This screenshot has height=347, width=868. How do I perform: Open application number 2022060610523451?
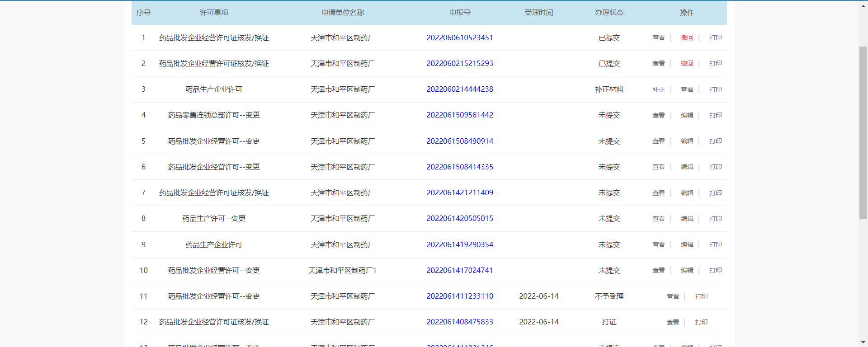click(x=459, y=38)
